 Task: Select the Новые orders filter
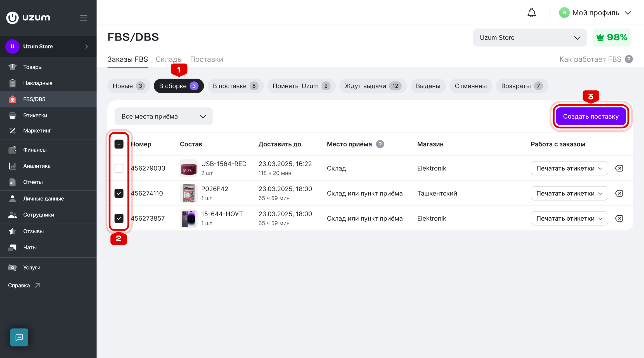click(x=129, y=86)
